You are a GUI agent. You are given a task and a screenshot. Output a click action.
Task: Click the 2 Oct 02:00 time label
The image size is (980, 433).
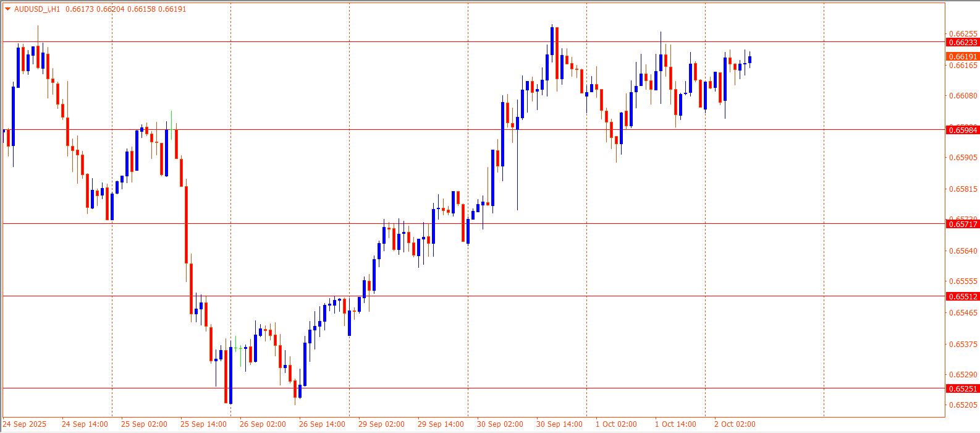coord(735,424)
